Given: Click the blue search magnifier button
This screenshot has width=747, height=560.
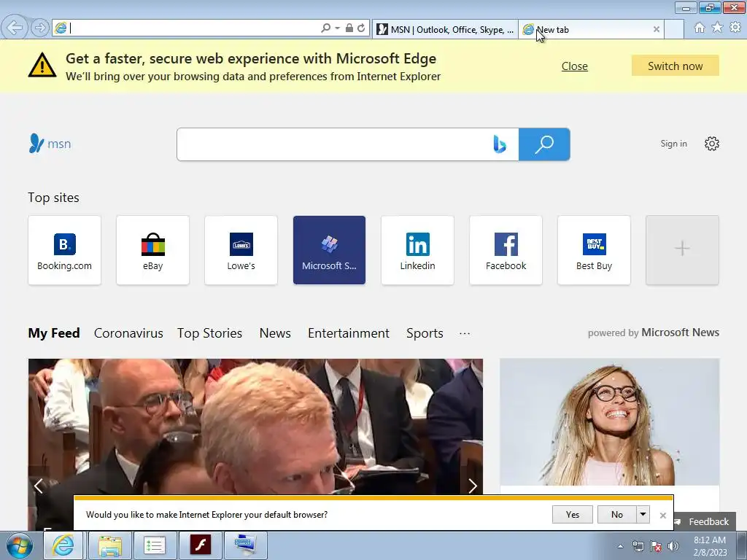Looking at the screenshot, I should pyautogui.click(x=544, y=144).
